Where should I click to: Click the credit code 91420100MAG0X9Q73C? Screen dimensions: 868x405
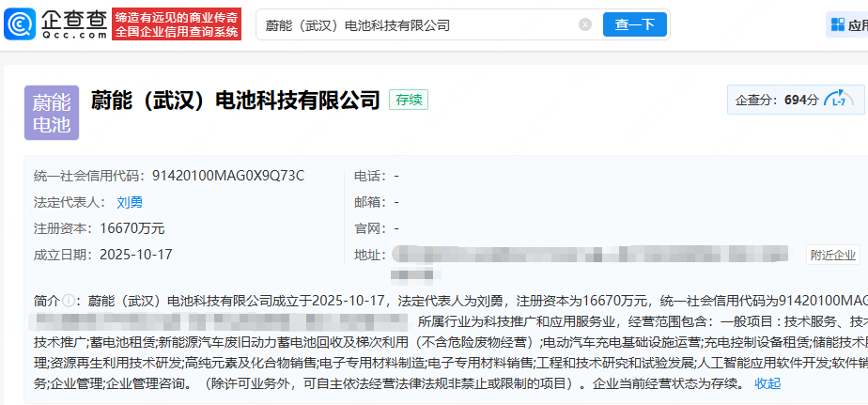pos(228,176)
